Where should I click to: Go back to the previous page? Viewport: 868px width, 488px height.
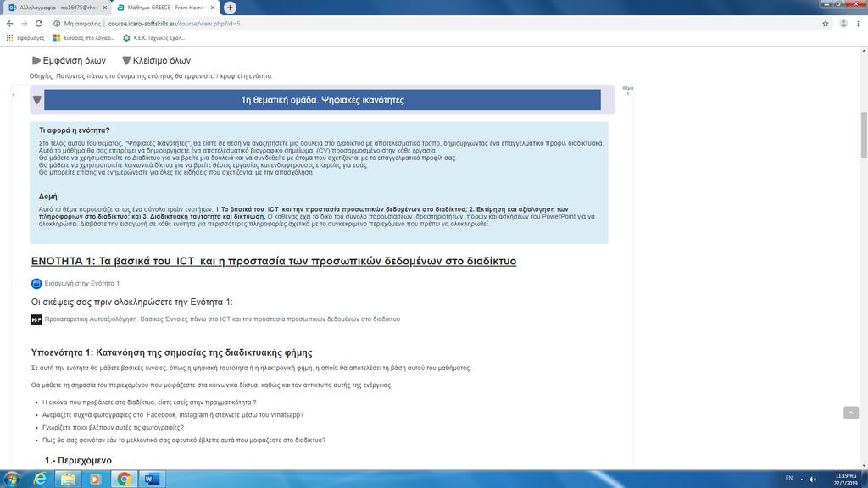pyautogui.click(x=9, y=24)
